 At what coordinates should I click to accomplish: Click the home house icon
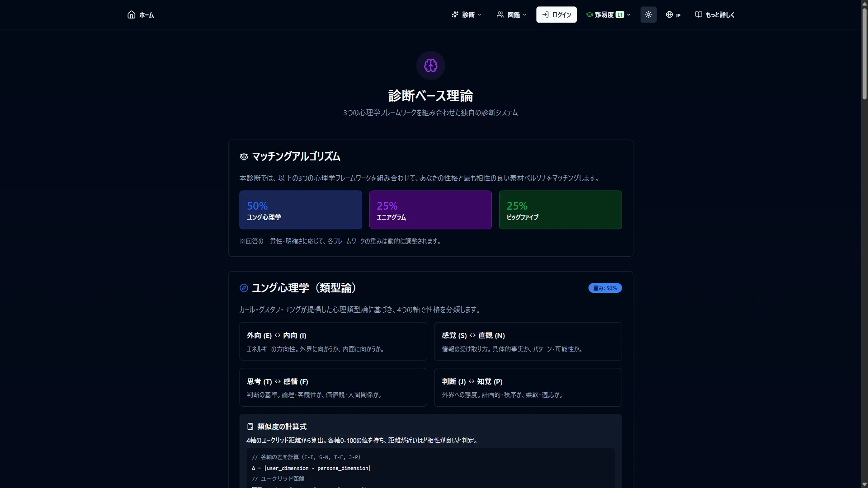pos(131,14)
